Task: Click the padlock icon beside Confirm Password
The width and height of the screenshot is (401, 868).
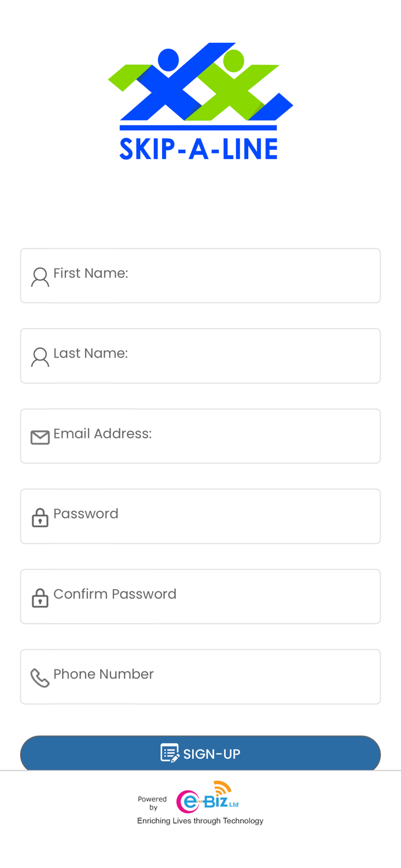Action: coord(40,598)
